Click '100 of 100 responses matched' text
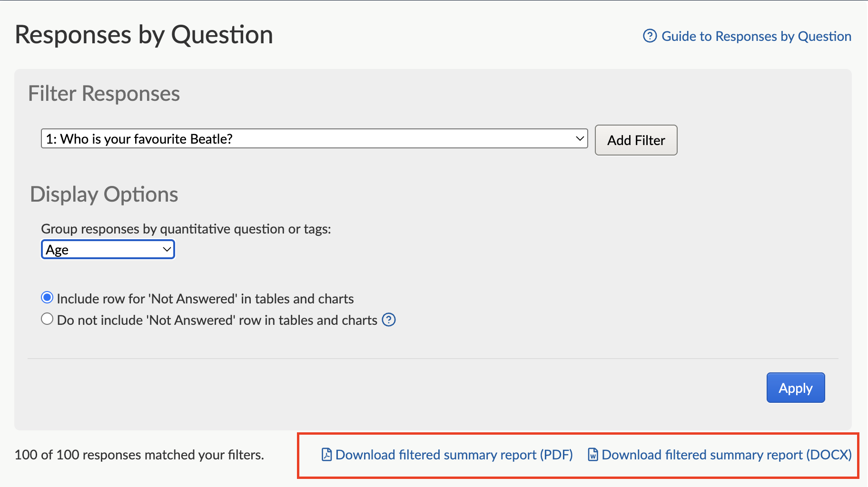This screenshot has height=487, width=868. click(139, 455)
